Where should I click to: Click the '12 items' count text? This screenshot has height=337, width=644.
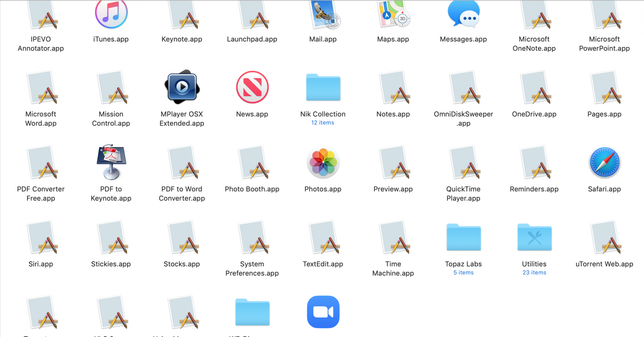click(x=323, y=123)
